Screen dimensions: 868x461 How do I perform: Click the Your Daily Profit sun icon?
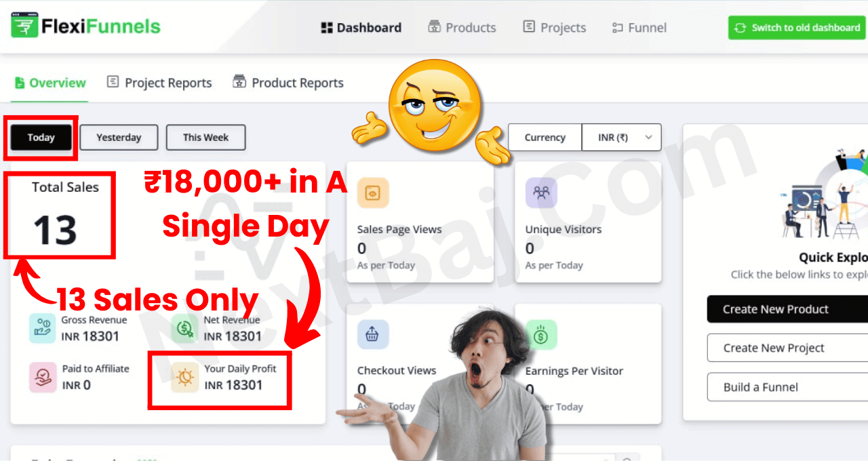[x=184, y=377]
